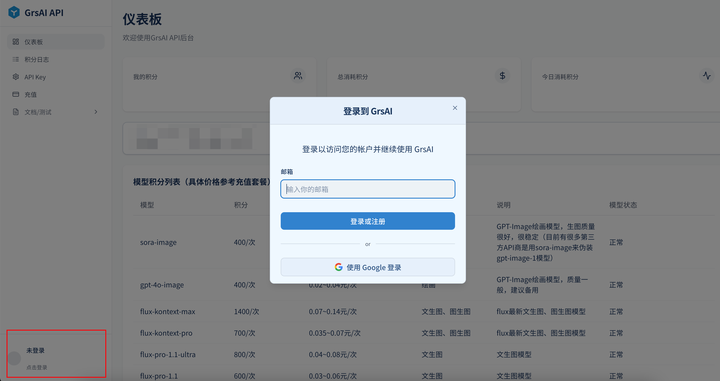This screenshot has height=381, width=720.
Task: Open the 文档/测试 sidebar item
Action: click(56, 112)
